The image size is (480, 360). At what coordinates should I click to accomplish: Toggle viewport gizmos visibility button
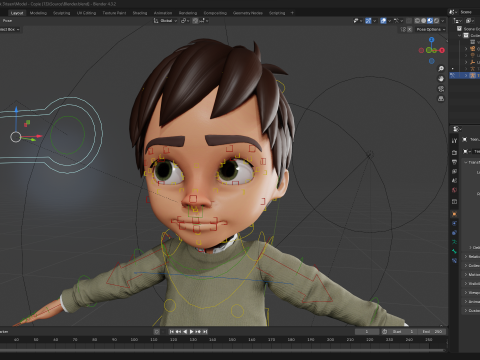(368, 21)
